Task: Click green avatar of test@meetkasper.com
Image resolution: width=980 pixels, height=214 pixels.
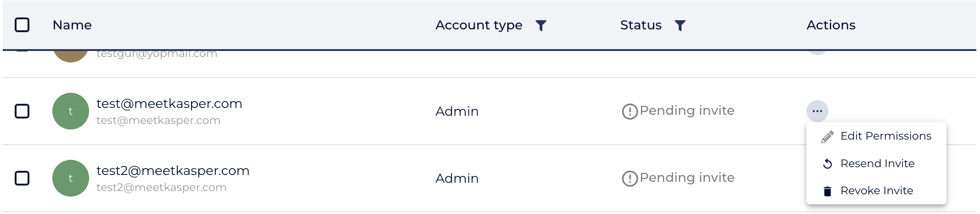Action: [71, 111]
